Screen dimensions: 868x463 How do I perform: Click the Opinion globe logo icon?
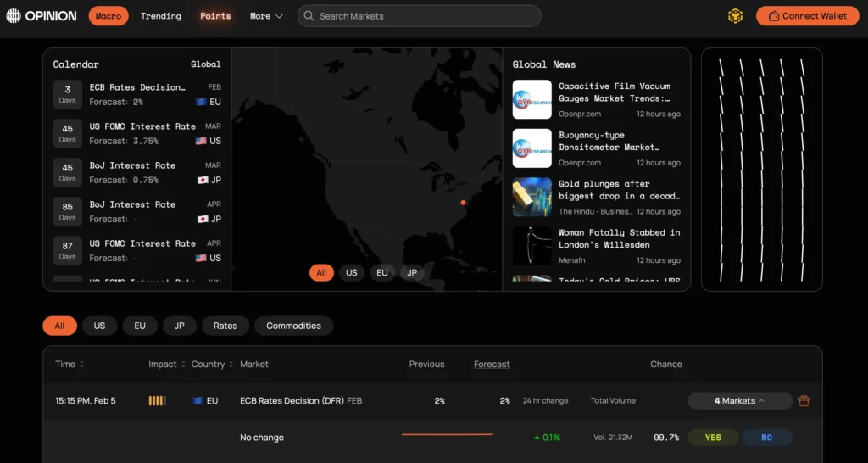14,16
